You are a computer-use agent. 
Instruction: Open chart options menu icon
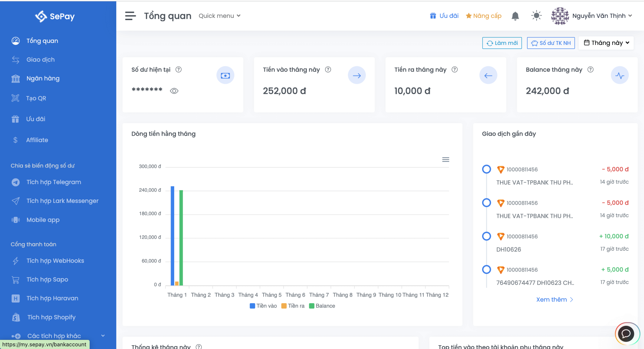click(446, 160)
